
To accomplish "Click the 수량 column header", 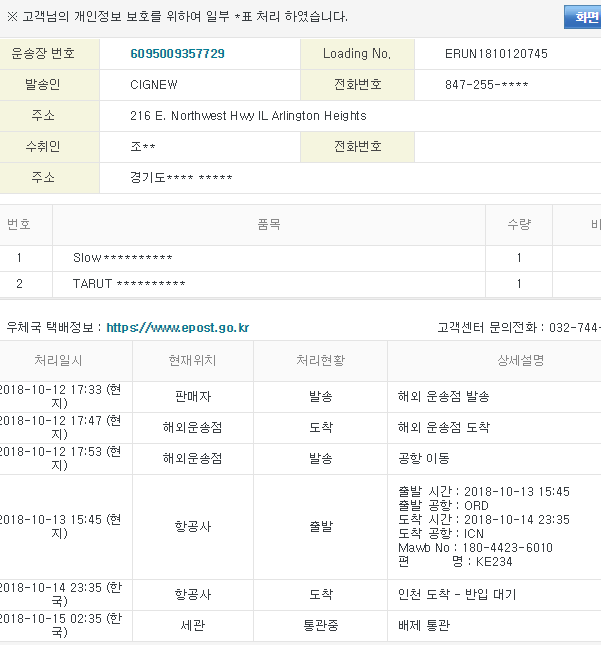I will (518, 225).
